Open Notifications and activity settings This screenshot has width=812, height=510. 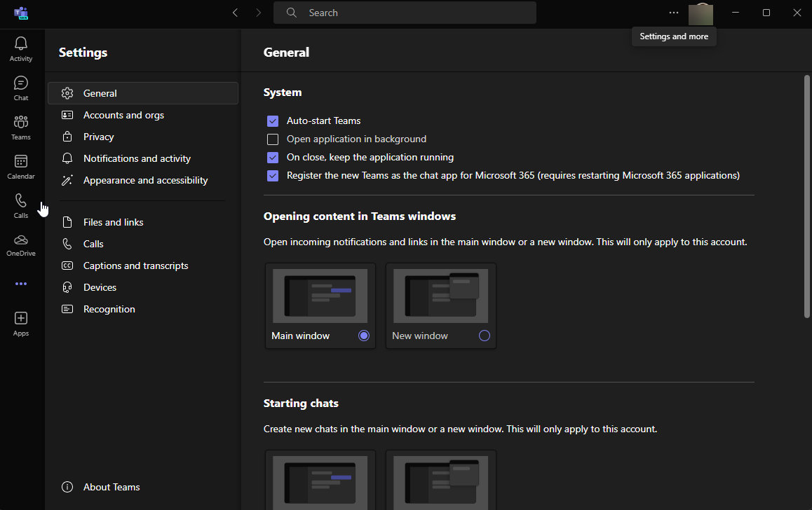pos(143,158)
